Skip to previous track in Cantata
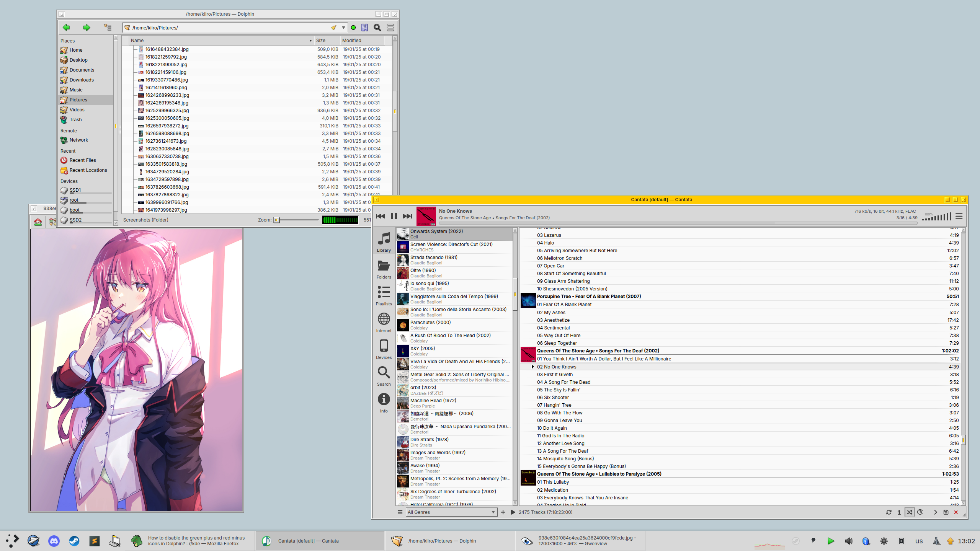The width and height of the screenshot is (980, 551). point(381,216)
